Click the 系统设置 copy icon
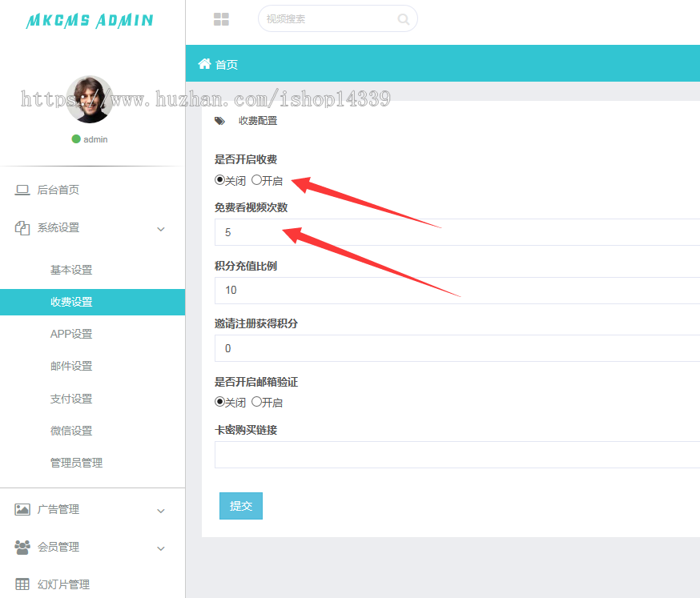This screenshot has width=700, height=598. 22,228
